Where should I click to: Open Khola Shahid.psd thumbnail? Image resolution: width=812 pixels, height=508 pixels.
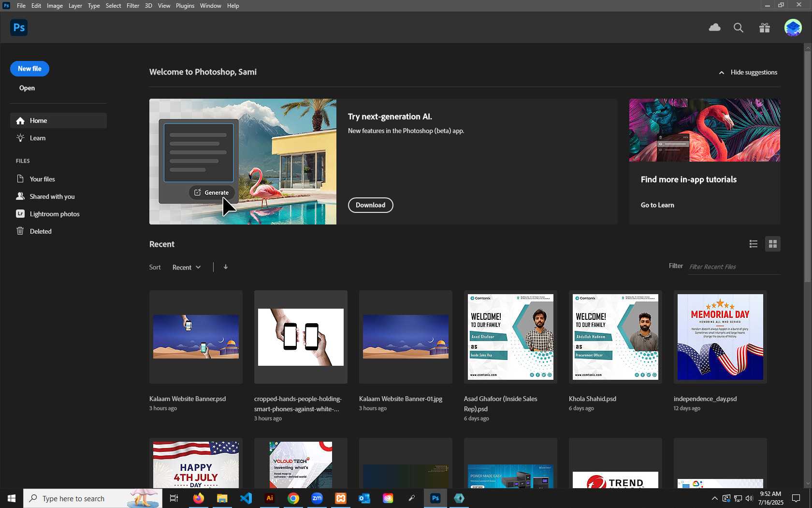[615, 337]
